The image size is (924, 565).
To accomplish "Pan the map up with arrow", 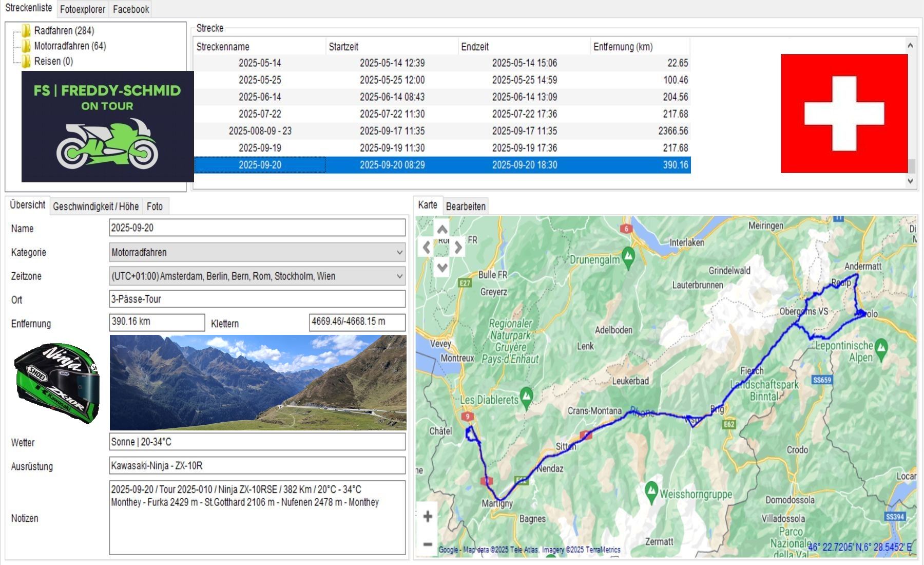I will click(442, 229).
